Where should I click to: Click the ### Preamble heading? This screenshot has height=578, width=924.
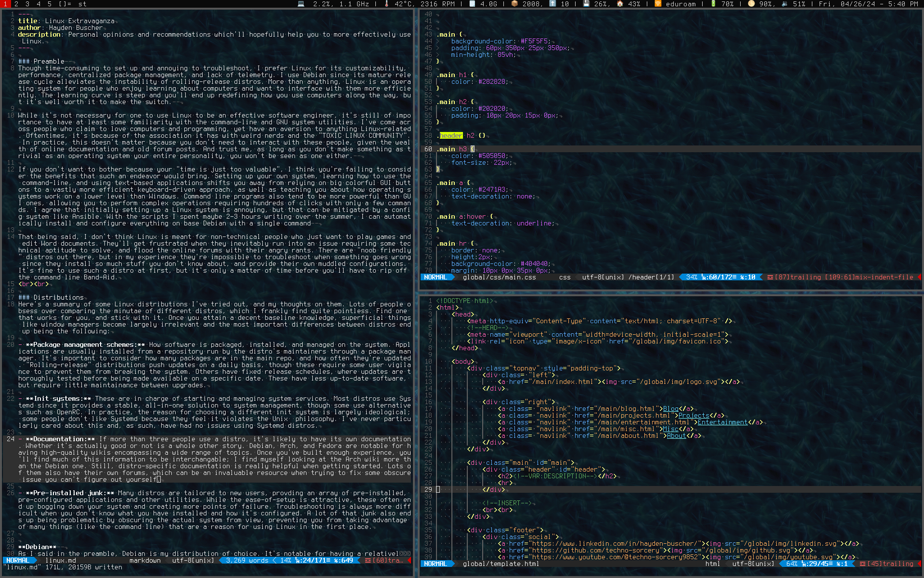click(x=41, y=61)
